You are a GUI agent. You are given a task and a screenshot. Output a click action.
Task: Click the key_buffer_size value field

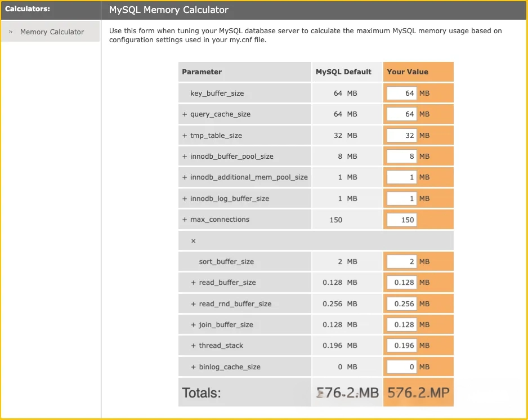[402, 93]
